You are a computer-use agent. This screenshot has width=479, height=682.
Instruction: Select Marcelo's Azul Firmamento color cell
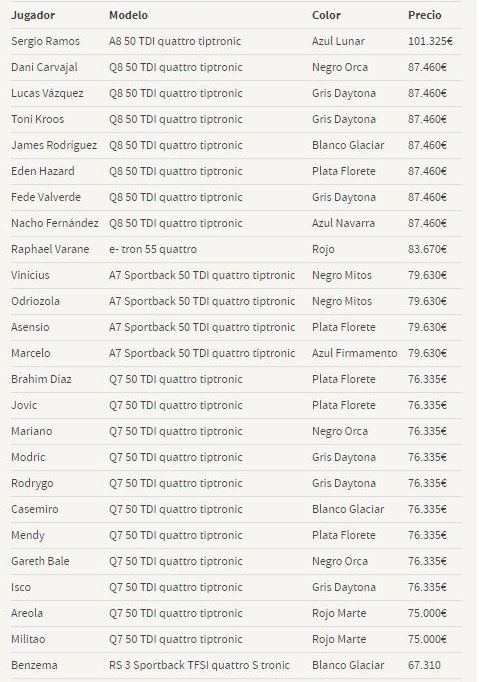coord(355,353)
